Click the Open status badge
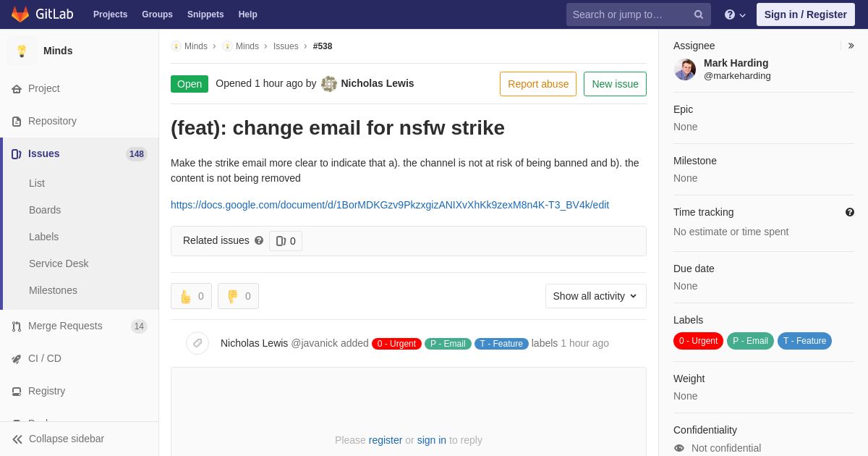This screenshot has width=868, height=456. pos(190,84)
